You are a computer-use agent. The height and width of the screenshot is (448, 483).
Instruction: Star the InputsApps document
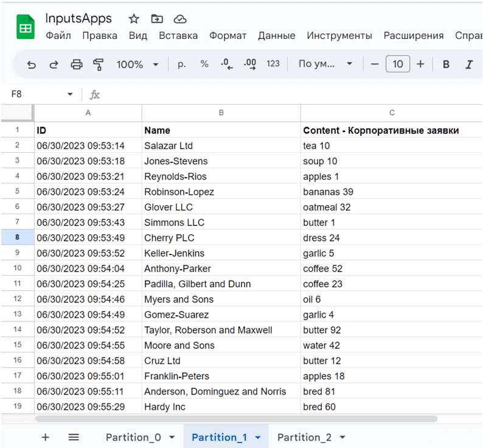click(134, 19)
